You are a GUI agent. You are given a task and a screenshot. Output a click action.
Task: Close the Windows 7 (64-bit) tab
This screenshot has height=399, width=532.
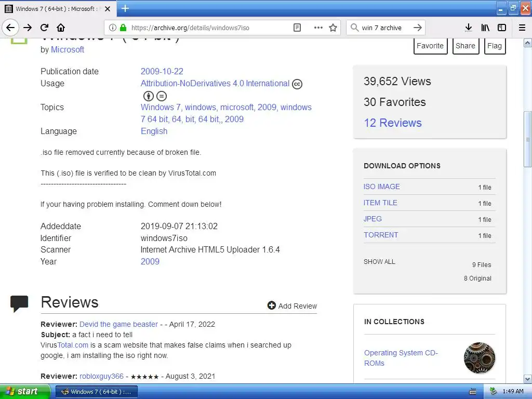(x=108, y=9)
